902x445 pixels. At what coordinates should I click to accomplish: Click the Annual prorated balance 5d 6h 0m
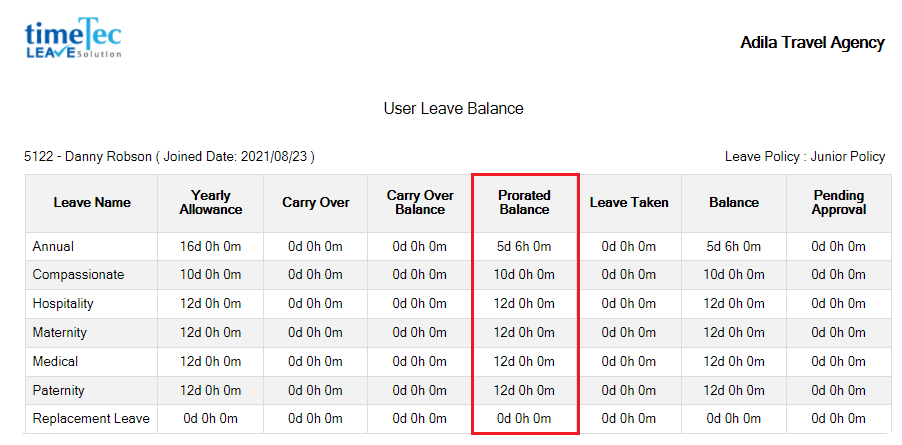tap(524, 247)
